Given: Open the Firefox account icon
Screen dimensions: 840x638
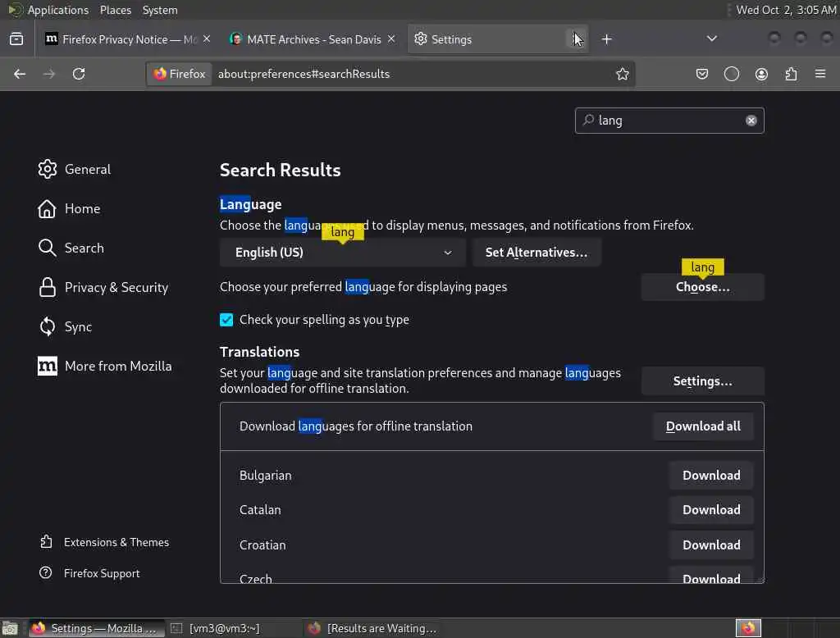Looking at the screenshot, I should click(761, 74).
